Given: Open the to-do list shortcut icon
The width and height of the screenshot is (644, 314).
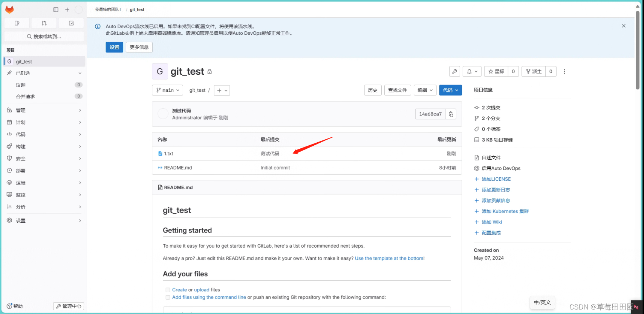Looking at the screenshot, I should pos(71,23).
